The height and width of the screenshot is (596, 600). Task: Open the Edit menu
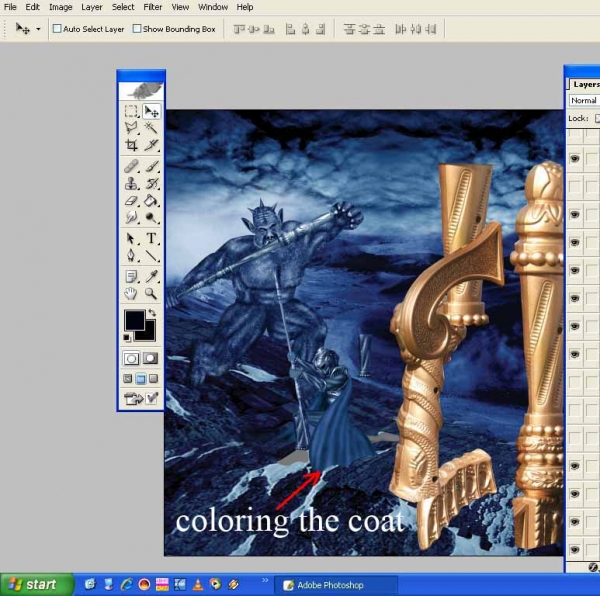click(x=33, y=7)
